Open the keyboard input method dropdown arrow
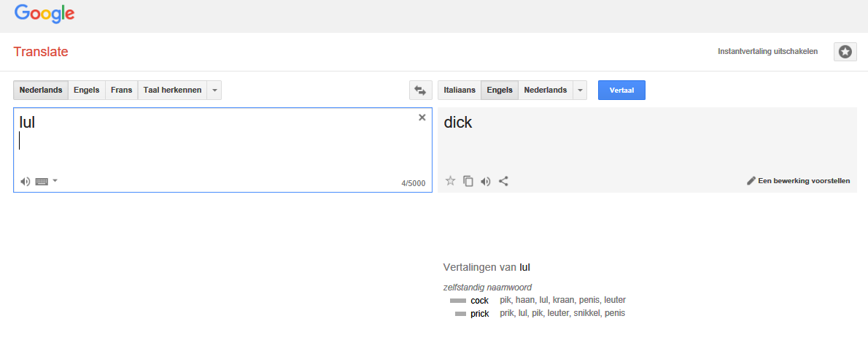868x343 pixels. click(55, 181)
